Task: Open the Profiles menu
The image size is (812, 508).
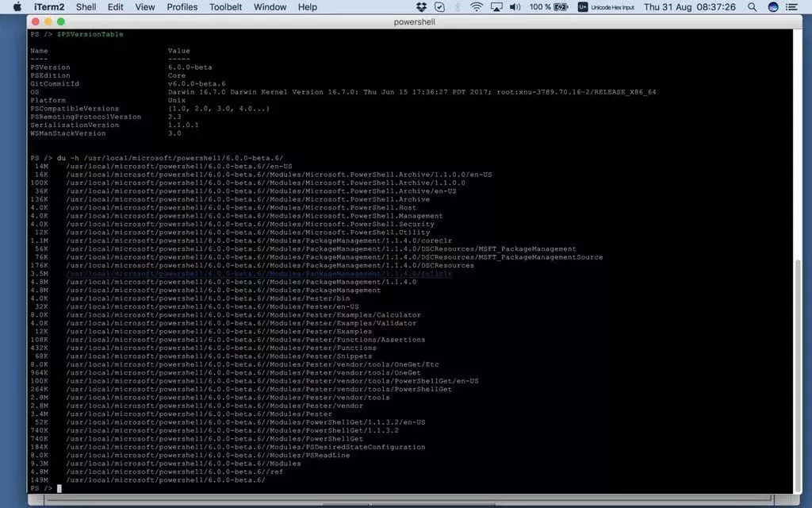Action: coord(182,6)
